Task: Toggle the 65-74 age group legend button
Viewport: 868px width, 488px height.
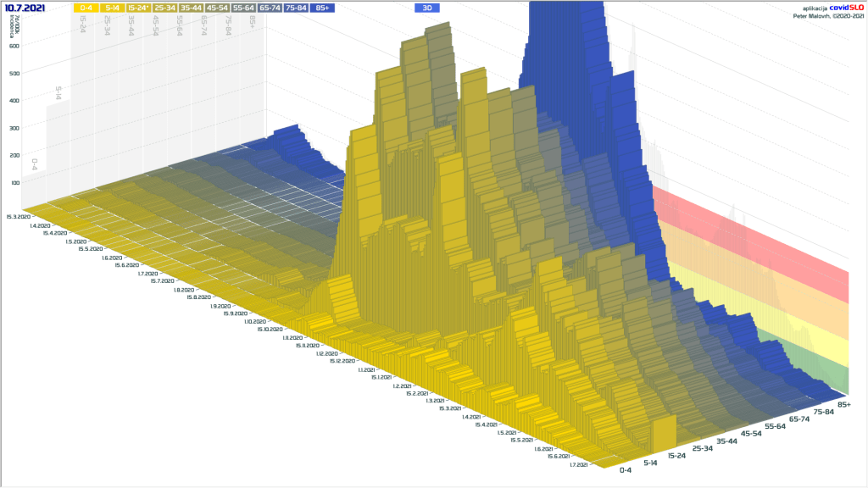Action: click(x=270, y=7)
